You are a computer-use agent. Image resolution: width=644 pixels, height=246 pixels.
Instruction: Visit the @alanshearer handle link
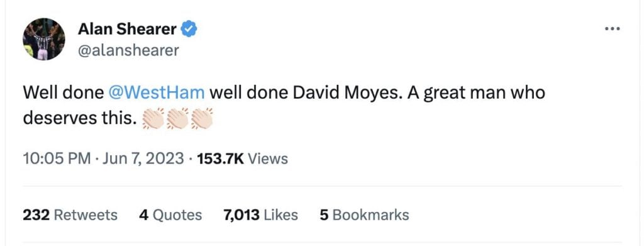coord(128,50)
